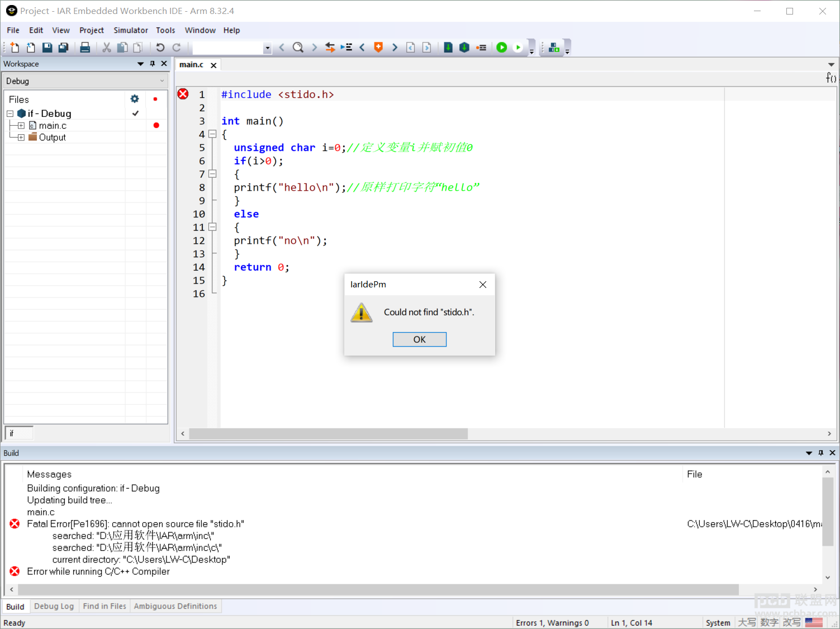The height and width of the screenshot is (629, 840).
Task: Click the Paste toolbar icon
Action: (x=137, y=48)
